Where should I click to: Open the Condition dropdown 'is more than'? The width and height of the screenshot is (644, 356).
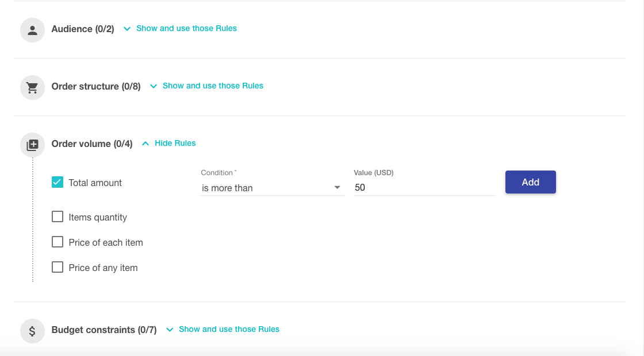pyautogui.click(x=272, y=188)
